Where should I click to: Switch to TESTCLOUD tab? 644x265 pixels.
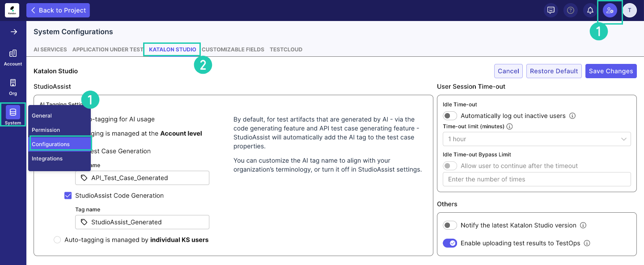(x=286, y=50)
